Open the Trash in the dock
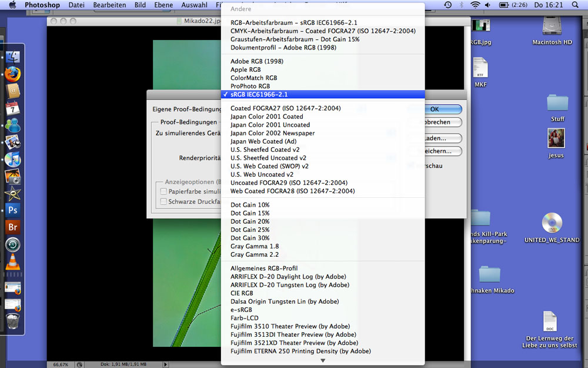 (13, 321)
